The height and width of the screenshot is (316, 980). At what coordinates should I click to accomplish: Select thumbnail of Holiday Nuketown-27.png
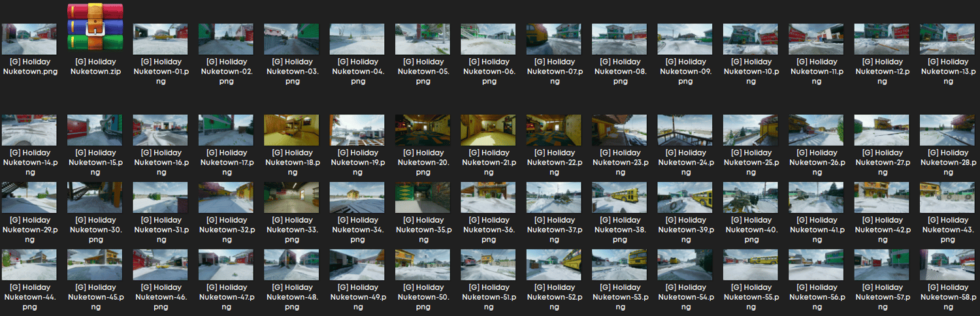click(881, 130)
